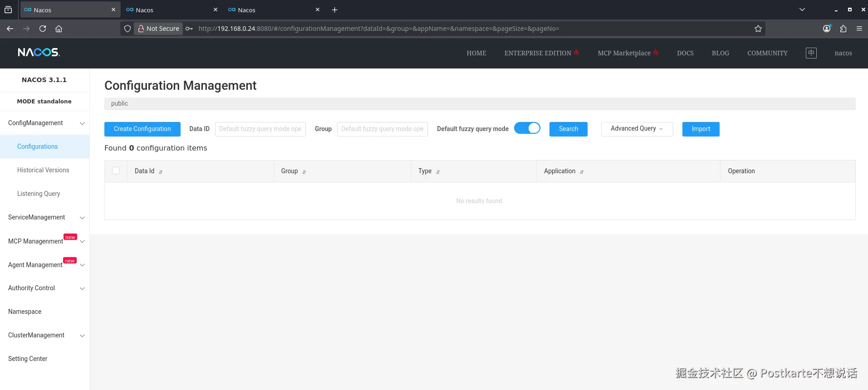List all tabs dropdown arrow
This screenshot has width=868, height=390.
[802, 10]
